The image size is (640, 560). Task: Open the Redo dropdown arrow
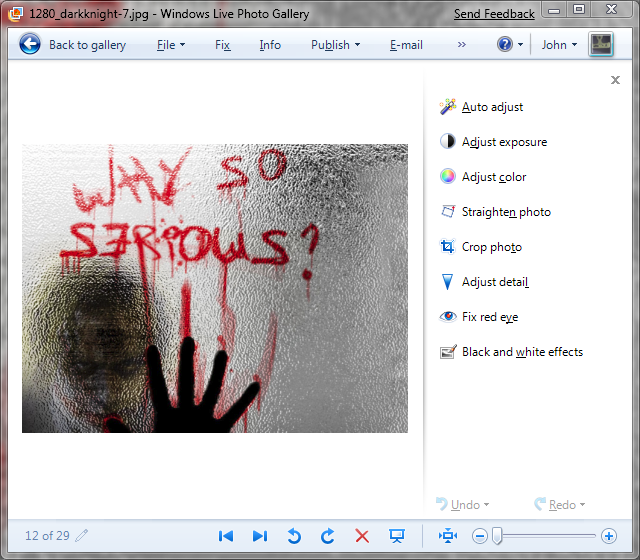pyautogui.click(x=582, y=505)
